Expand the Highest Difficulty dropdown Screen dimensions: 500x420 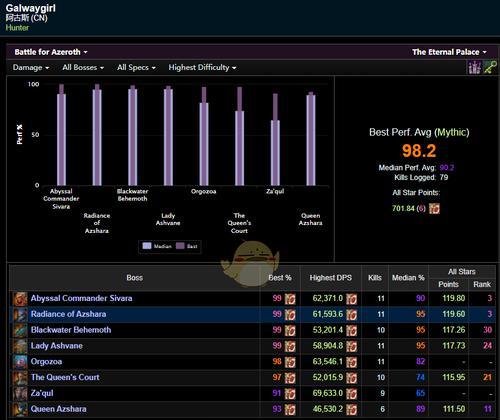pyautogui.click(x=202, y=67)
